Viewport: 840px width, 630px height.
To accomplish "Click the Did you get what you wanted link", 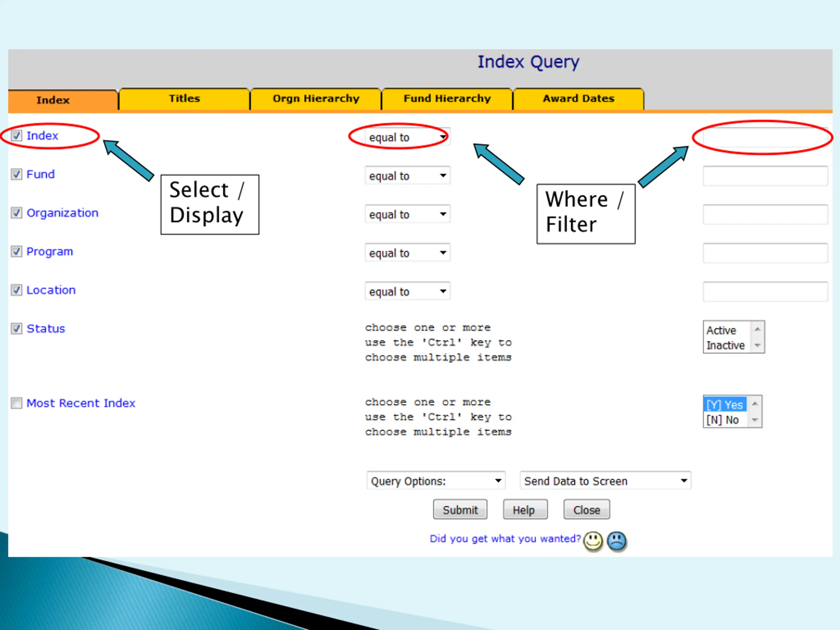I will point(505,538).
